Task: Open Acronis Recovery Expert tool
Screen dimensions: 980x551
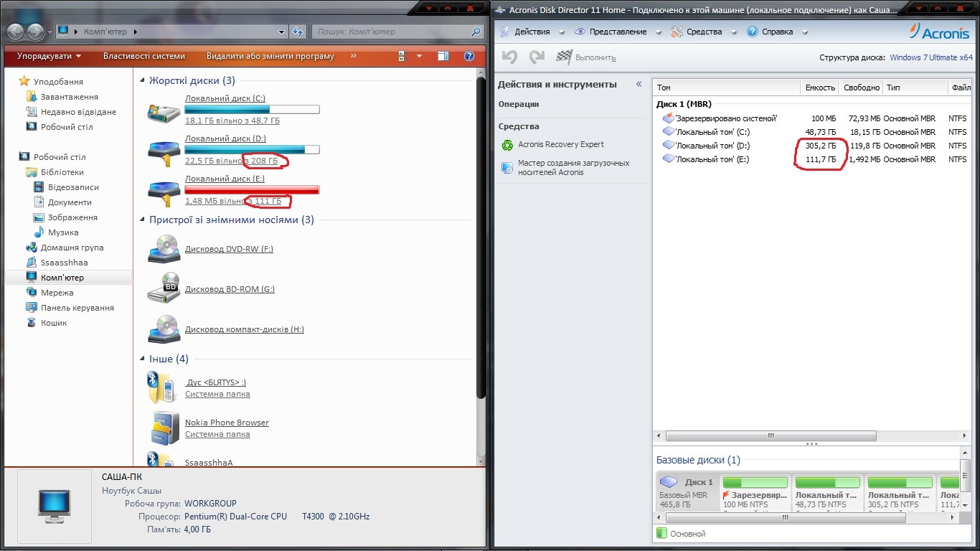Action: tap(561, 144)
